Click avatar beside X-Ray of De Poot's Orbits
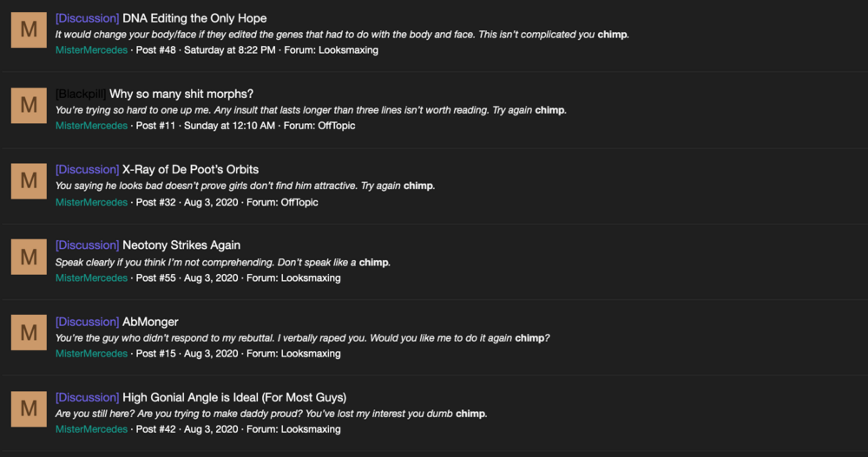Image resolution: width=868 pixels, height=457 pixels. (29, 181)
